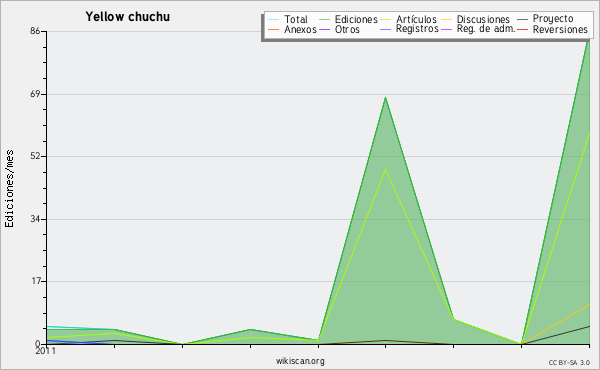Select the orange Anexos legend line swatch
Screen dimensions: 600x370
(273, 29)
